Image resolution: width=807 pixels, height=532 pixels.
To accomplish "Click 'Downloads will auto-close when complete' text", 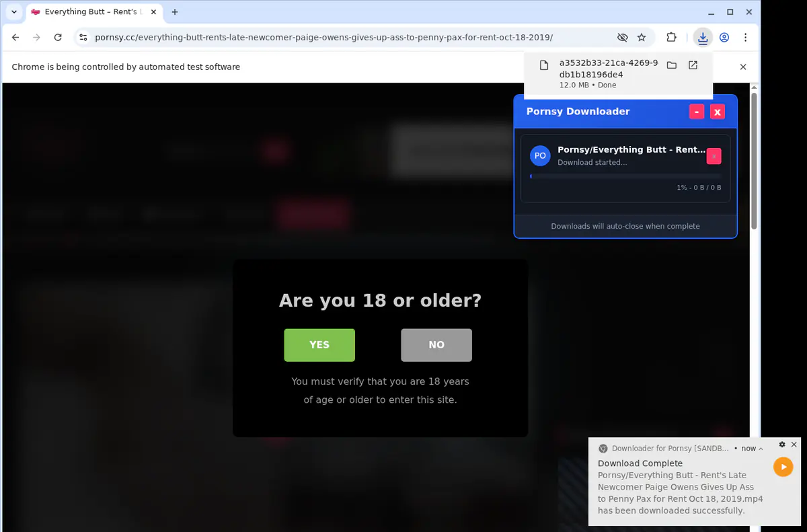I will 625,226.
